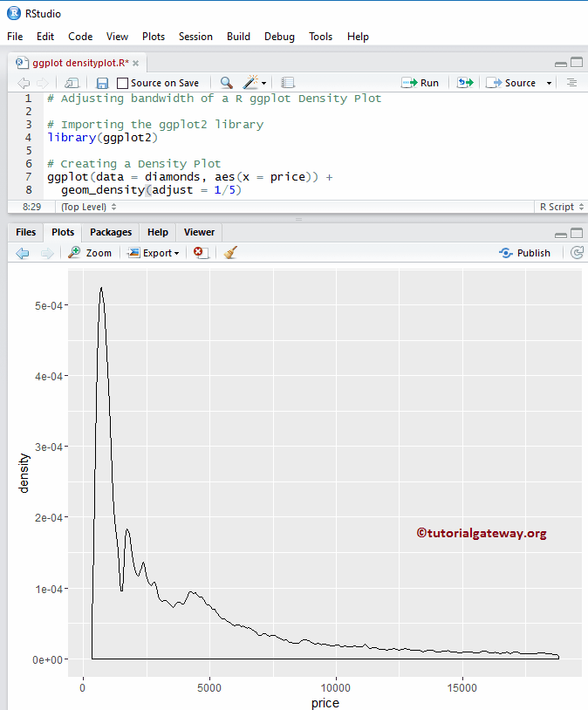Publish the plot
The width and height of the screenshot is (588, 710).
coord(524,253)
